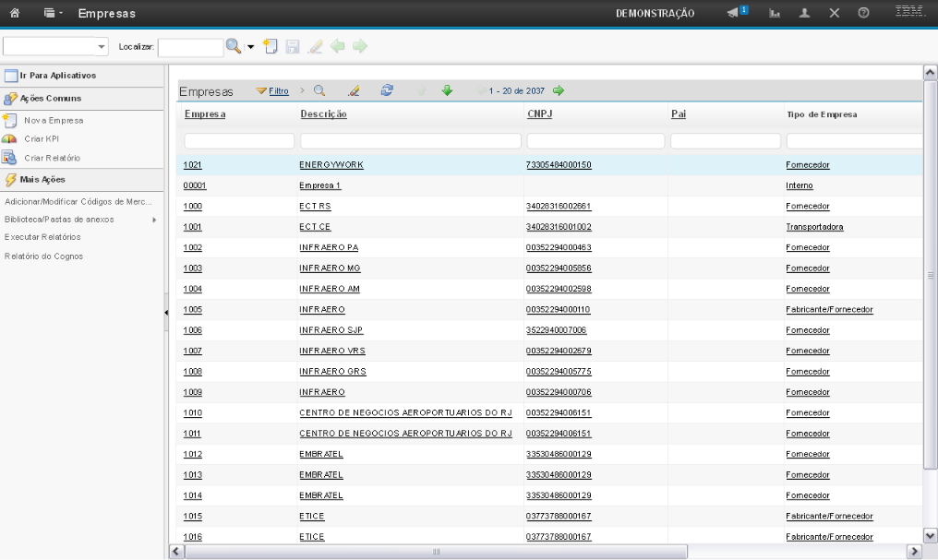Click the Descrição filter input field
Viewport: 938px width, 560px height.
click(x=410, y=141)
